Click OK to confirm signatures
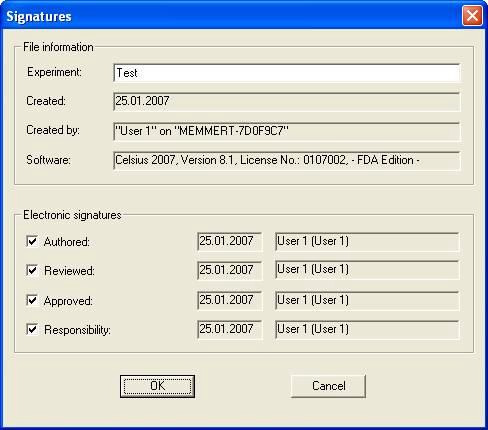The width and height of the screenshot is (488, 430). 157,386
